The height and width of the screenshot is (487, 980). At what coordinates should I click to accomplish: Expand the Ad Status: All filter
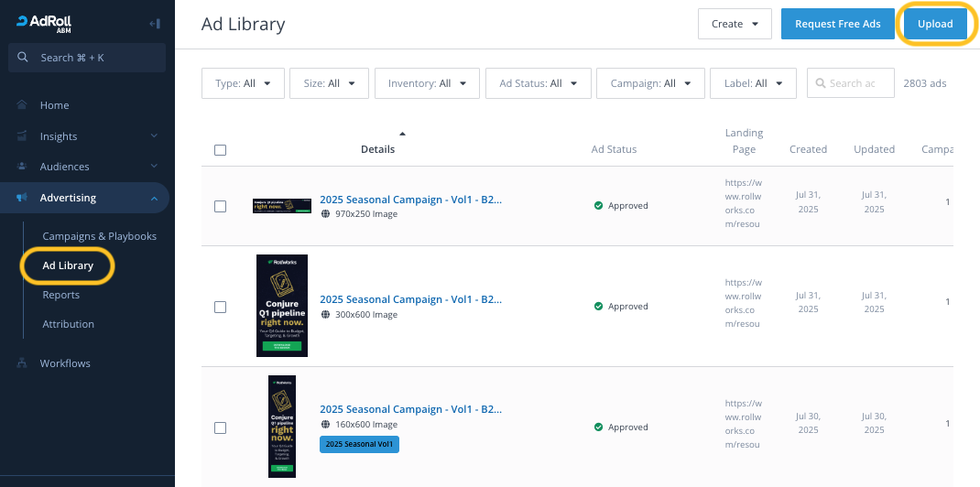tap(538, 83)
